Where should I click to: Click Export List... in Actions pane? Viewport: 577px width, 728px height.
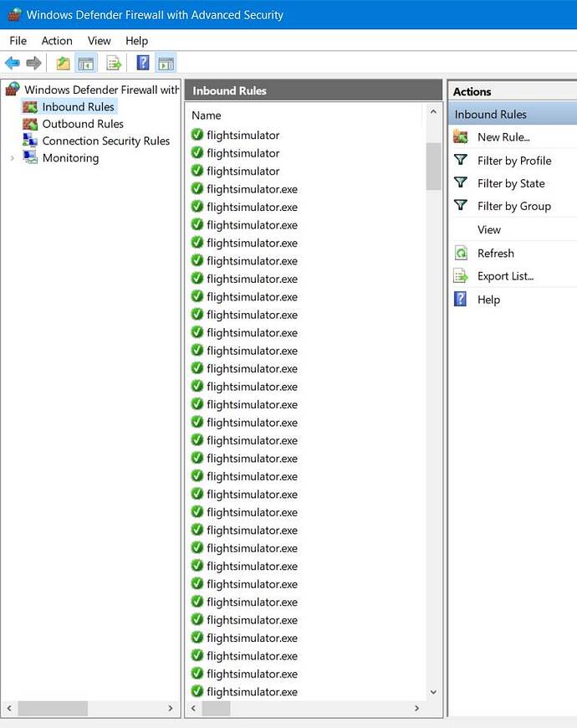[506, 276]
